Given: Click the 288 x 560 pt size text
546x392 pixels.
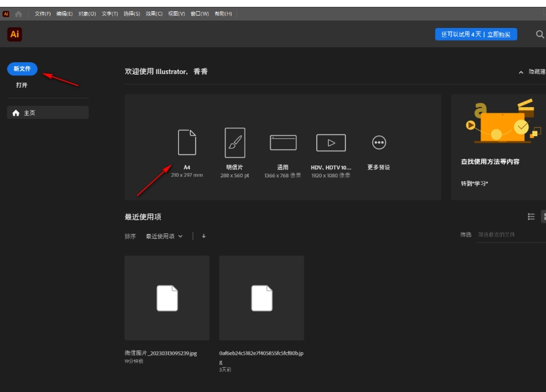Looking at the screenshot, I should [235, 175].
